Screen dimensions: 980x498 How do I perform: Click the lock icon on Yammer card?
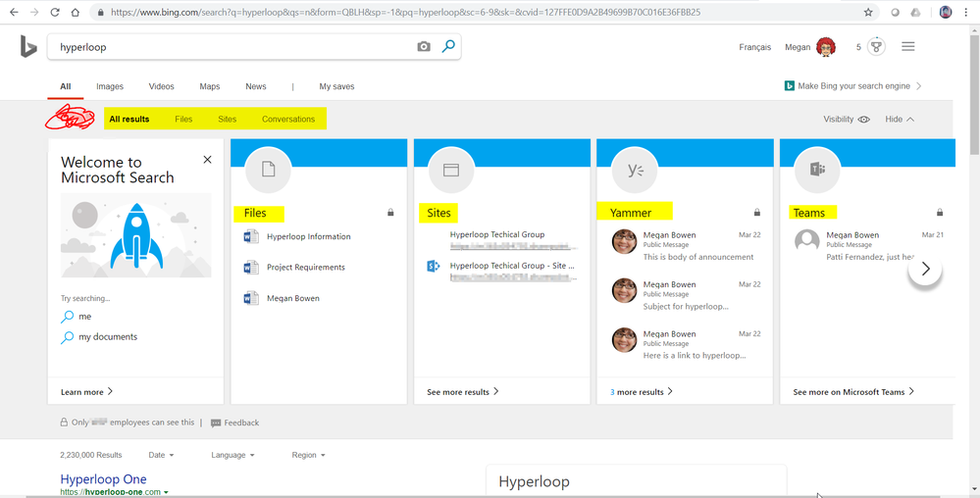[757, 213]
